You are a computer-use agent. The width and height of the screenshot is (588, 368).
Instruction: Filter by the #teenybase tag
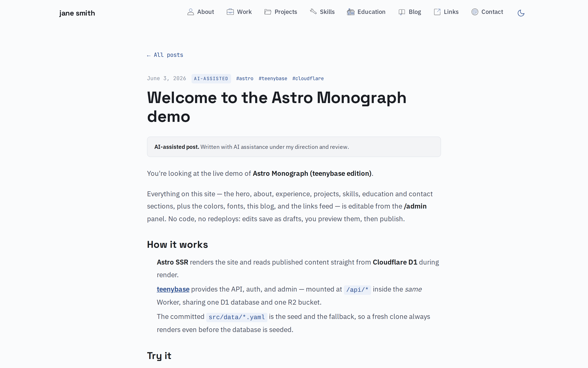[x=273, y=79]
